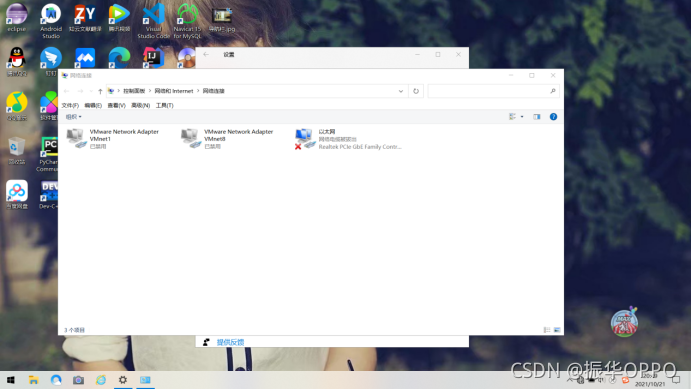Open the ZY translation app shortcut
This screenshot has width=692, height=389.
pos(85,18)
